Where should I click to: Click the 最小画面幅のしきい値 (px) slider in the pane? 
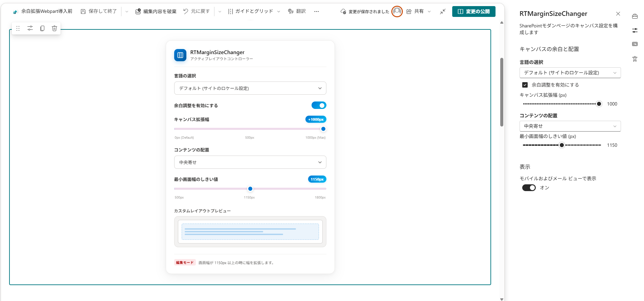point(562,145)
